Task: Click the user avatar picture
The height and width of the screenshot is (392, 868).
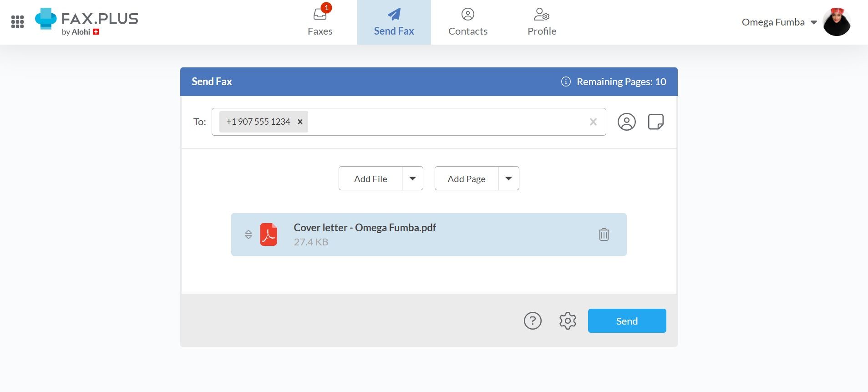Action: point(837,22)
